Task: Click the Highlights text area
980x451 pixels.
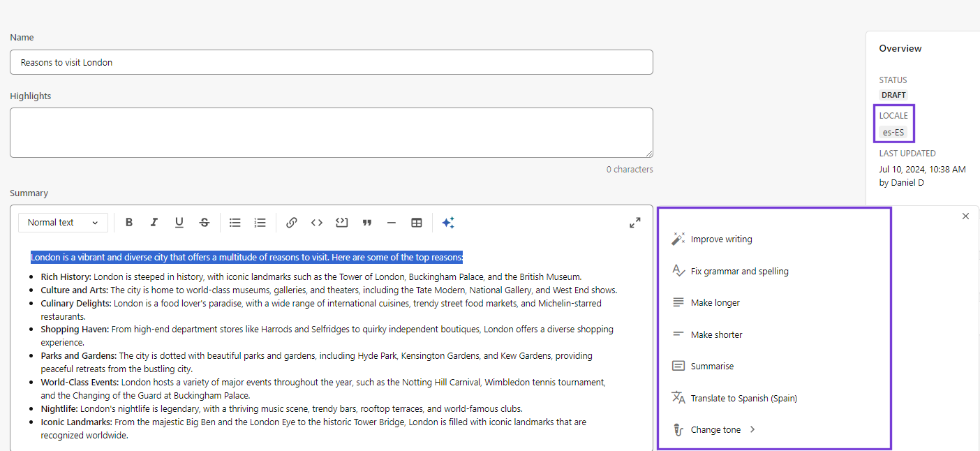Action: 332,133
